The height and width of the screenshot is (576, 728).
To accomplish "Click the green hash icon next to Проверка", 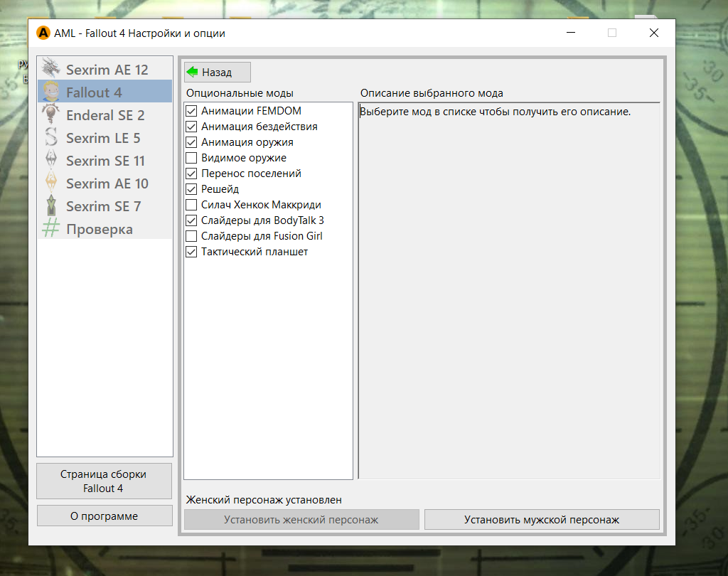I will tap(50, 228).
